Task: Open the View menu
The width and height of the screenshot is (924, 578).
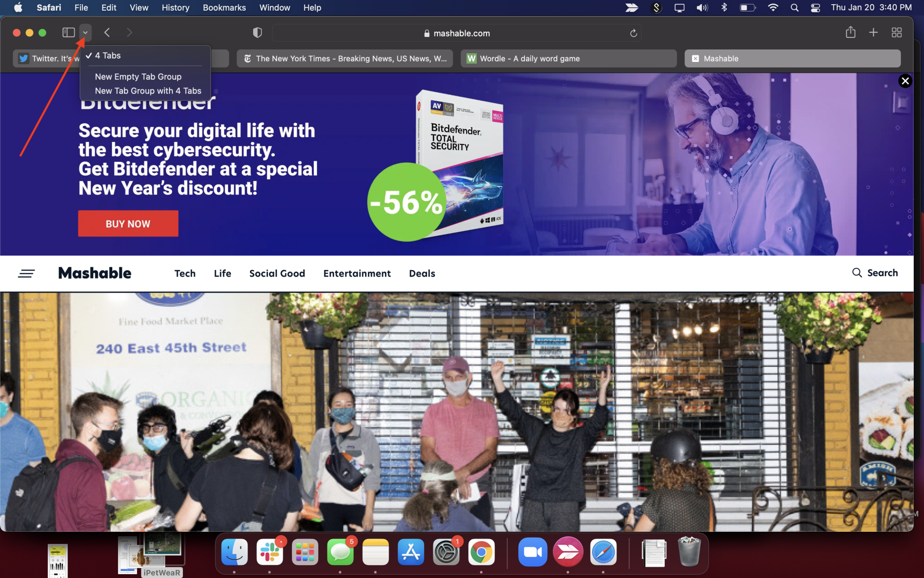Action: click(139, 7)
